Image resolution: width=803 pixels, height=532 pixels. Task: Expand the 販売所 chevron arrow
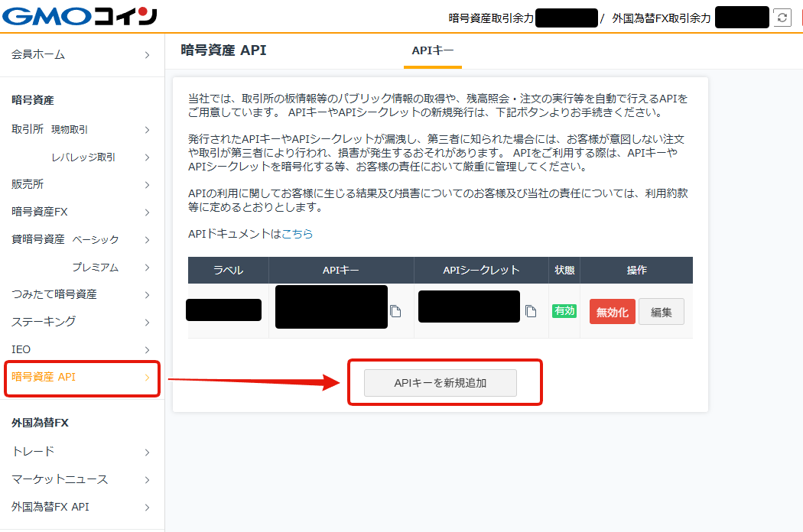[147, 184]
